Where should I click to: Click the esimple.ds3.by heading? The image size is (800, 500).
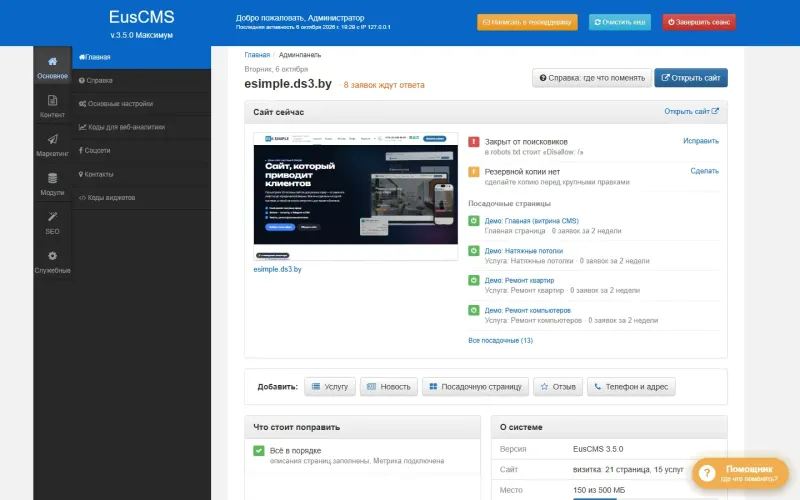click(x=288, y=84)
